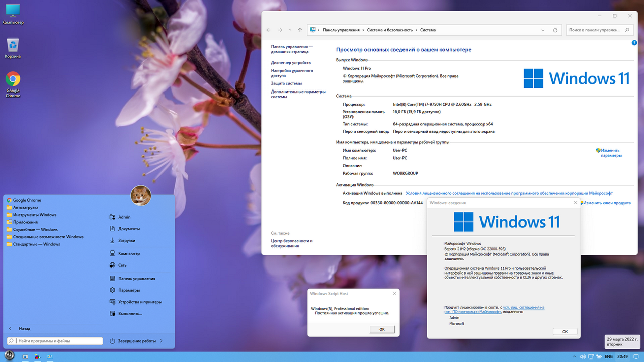Click the cat user avatar picture
Image resolution: width=644 pixels, height=362 pixels.
coord(141,196)
